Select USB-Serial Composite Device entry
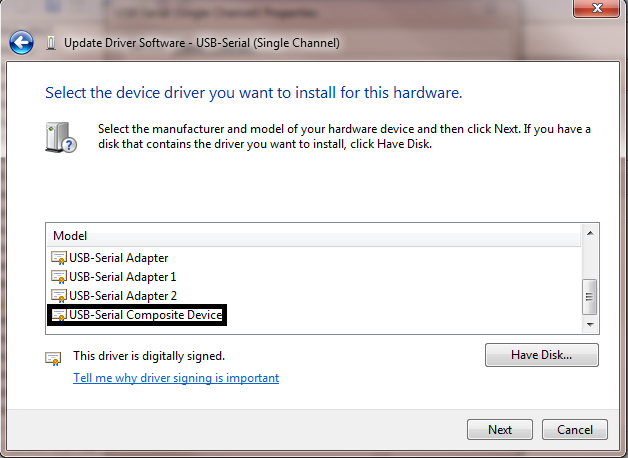Viewport: 628px width, 458px height. (x=145, y=315)
